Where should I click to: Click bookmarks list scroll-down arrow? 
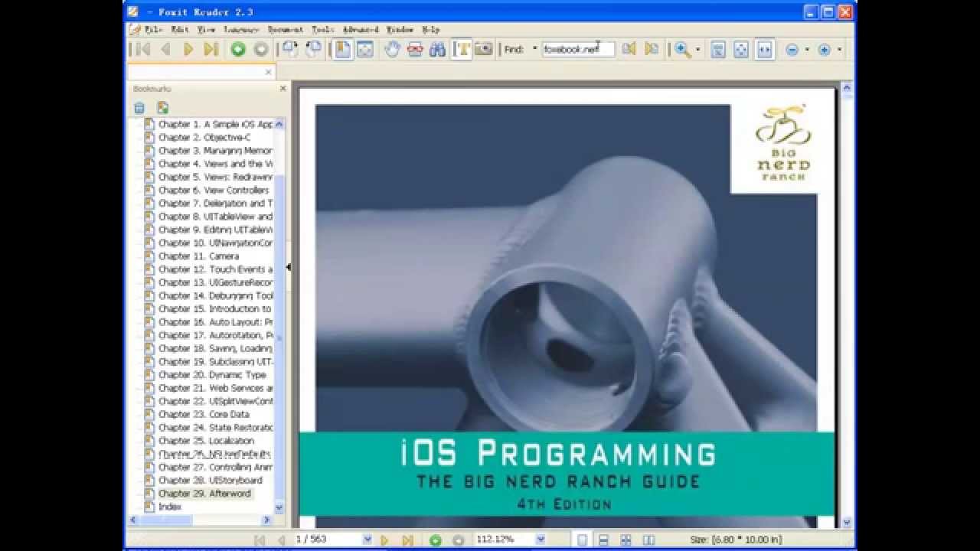pos(279,507)
